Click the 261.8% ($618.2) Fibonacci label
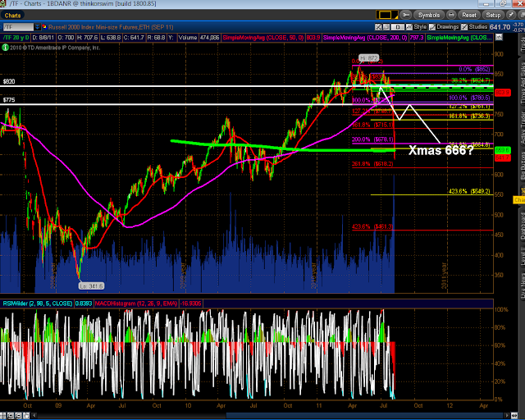This screenshot has width=525, height=420. pyautogui.click(x=372, y=164)
